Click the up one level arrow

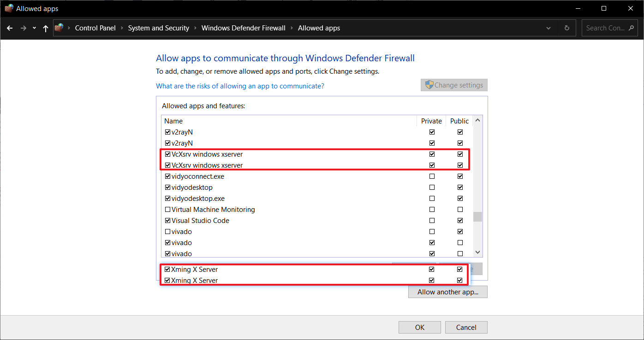click(x=45, y=28)
